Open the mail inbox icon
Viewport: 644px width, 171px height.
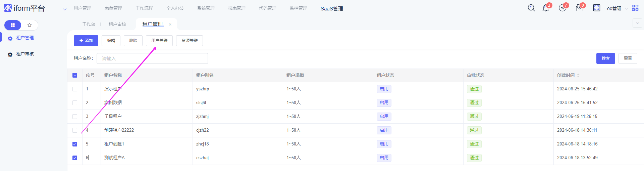pyautogui.click(x=580, y=8)
